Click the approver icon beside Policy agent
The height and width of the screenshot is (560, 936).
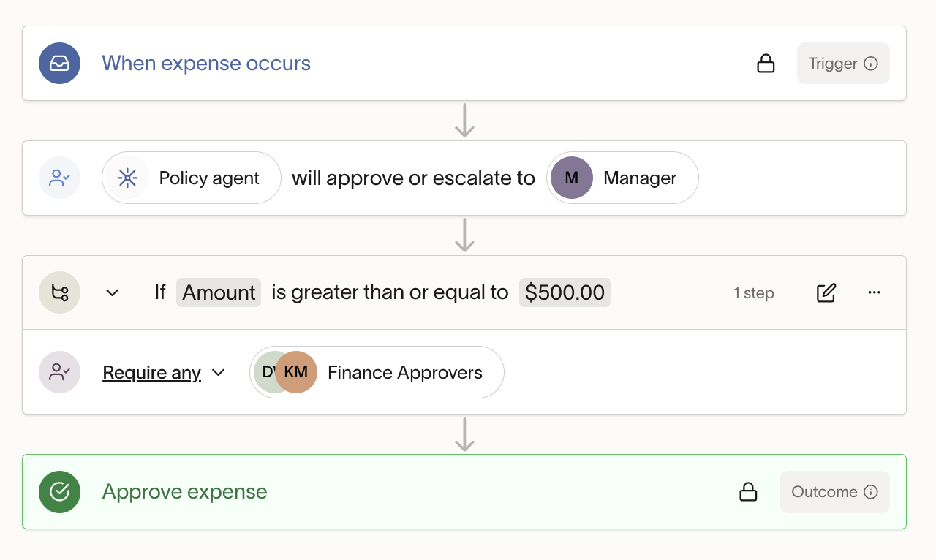pos(59,178)
